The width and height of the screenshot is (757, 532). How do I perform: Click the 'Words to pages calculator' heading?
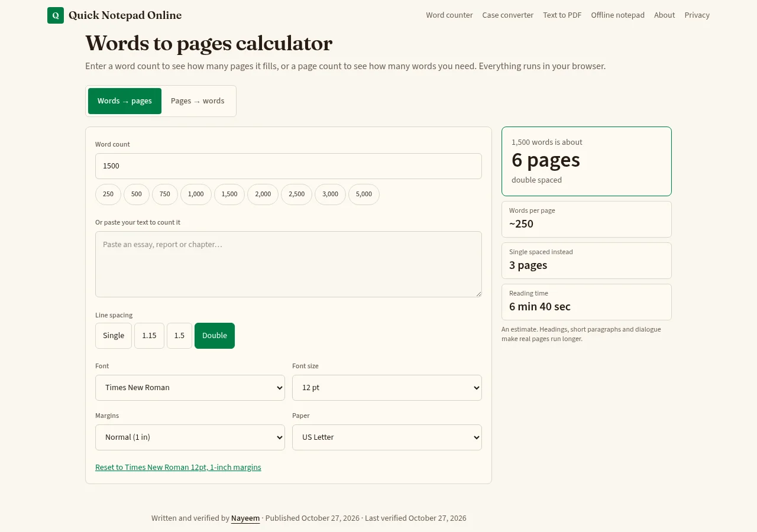209,44
